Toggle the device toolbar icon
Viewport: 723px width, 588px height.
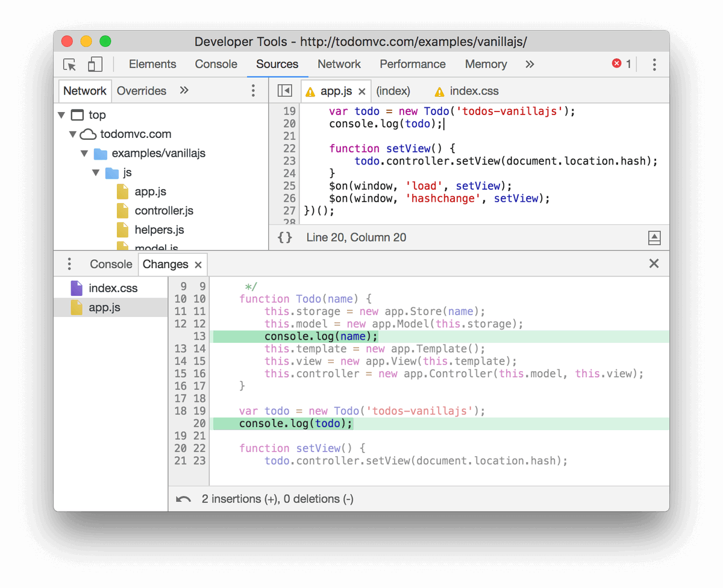(95, 64)
